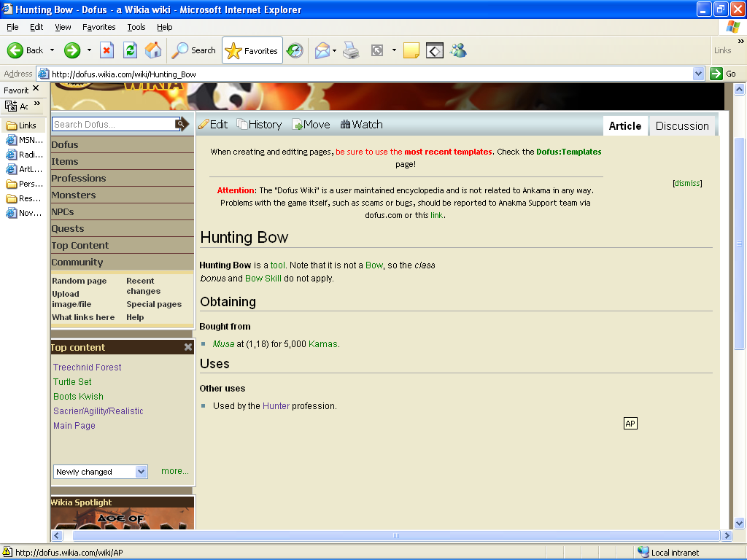Open the ArtL... favorite shortcut
747x560 pixels.
(24, 169)
